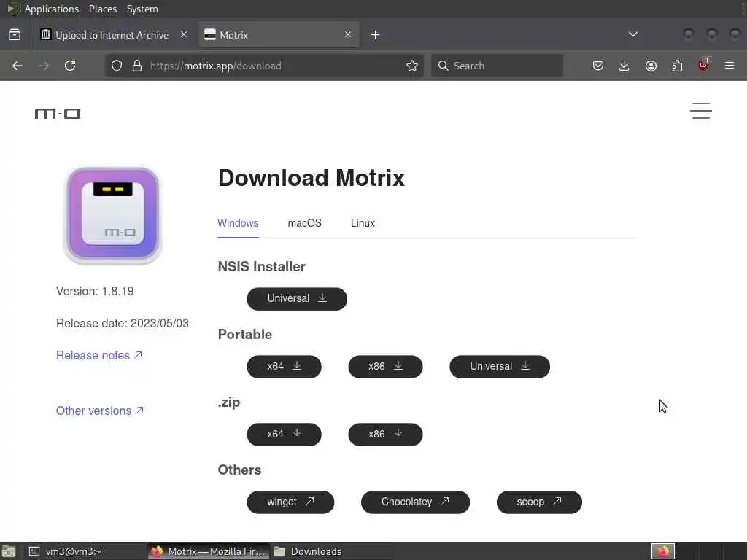The image size is (747, 560).
Task: Save page to Pocket
Action: point(598,66)
